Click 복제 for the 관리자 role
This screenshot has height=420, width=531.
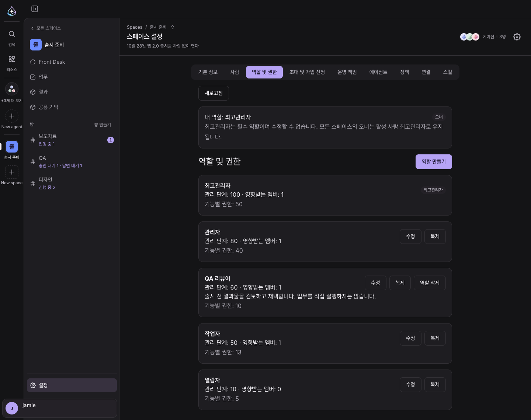pos(435,237)
